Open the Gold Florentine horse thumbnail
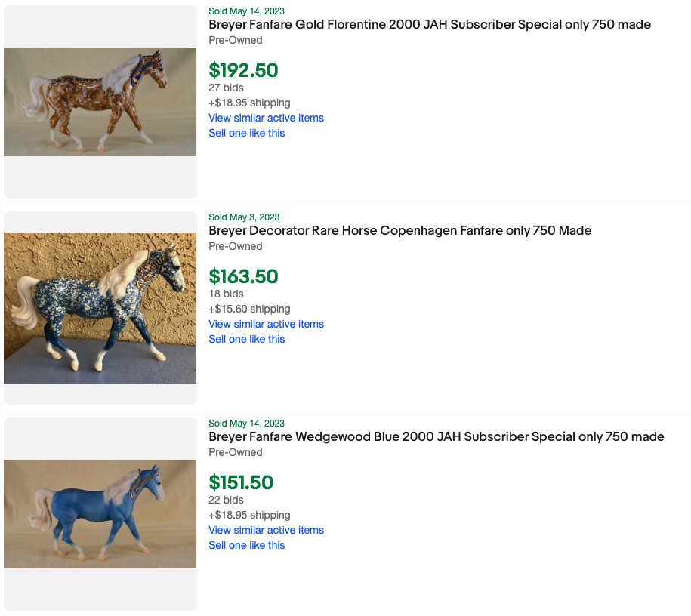Screen dimensions: 691x616 100,102
